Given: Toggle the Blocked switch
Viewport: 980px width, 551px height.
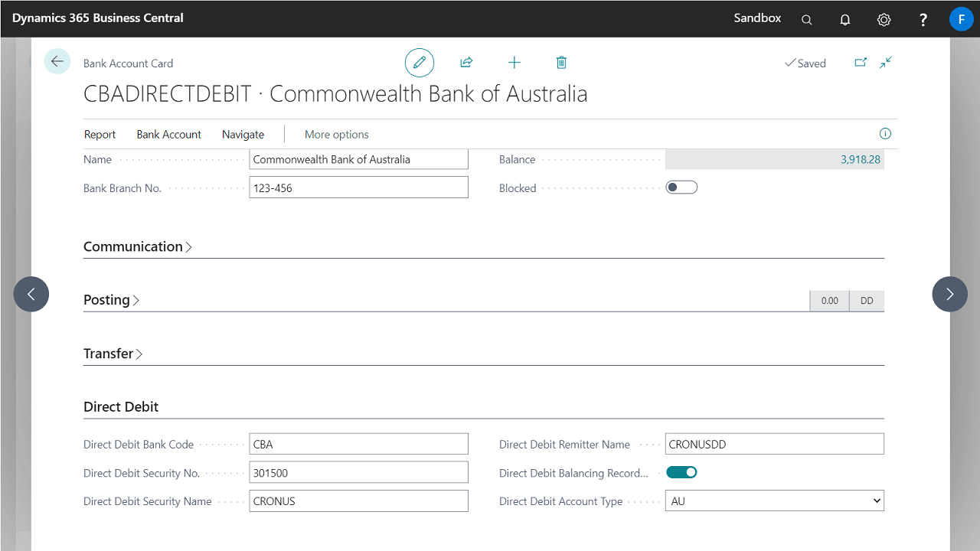Looking at the screenshot, I should (x=681, y=187).
